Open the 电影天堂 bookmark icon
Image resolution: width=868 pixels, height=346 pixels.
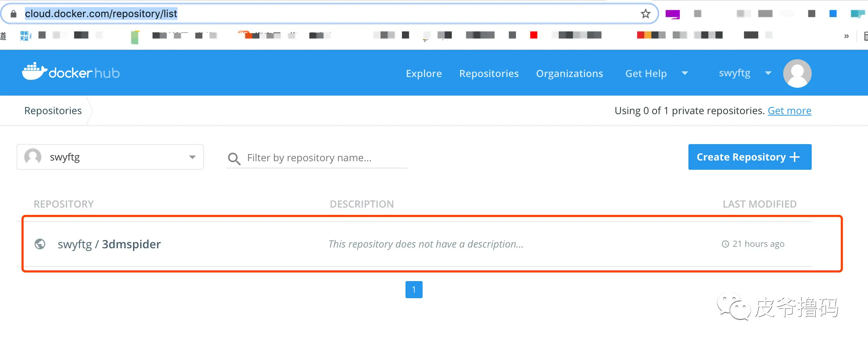coord(25,36)
